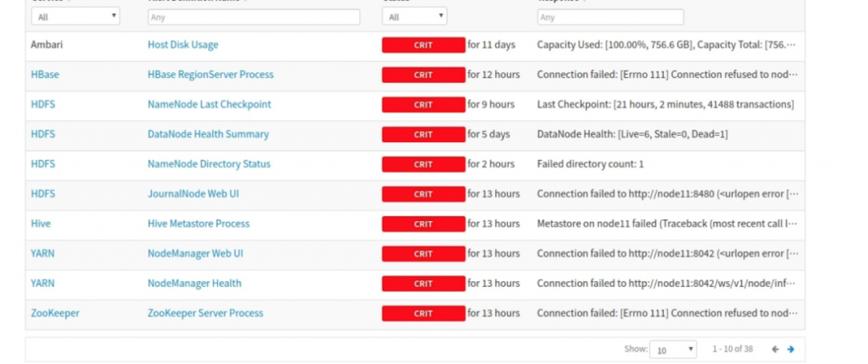The height and width of the screenshot is (364, 868).
Task: Open HDFS service in DataNode Health Summary row
Action: (43, 134)
